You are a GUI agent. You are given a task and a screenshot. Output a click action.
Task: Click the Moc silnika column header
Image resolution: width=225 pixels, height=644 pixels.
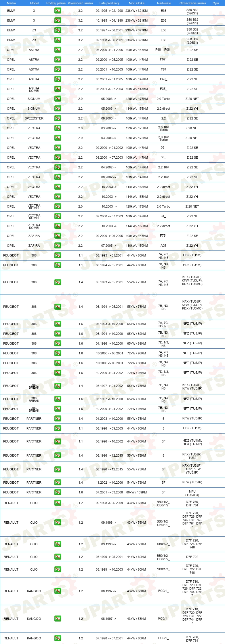tap(137, 3)
